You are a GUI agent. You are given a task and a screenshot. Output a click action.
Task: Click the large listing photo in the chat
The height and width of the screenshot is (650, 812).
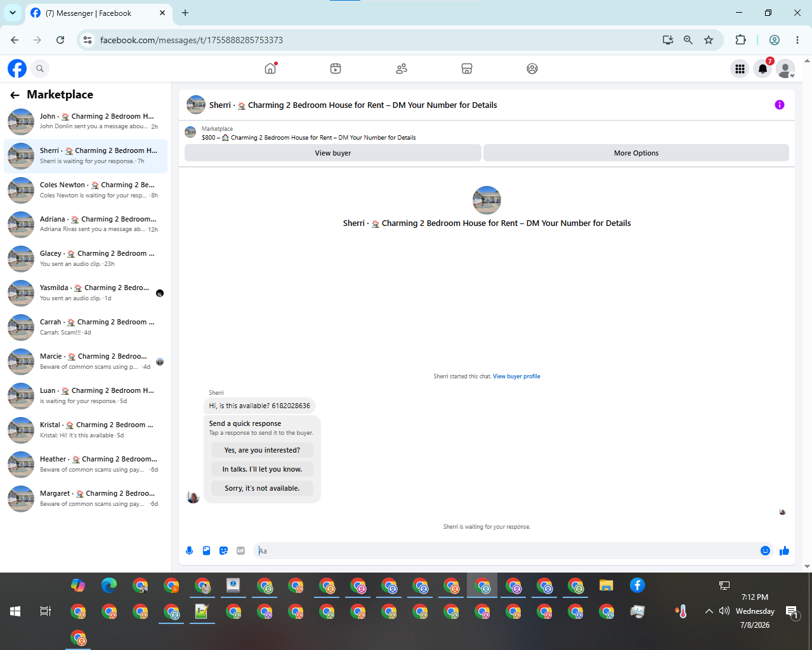487,200
